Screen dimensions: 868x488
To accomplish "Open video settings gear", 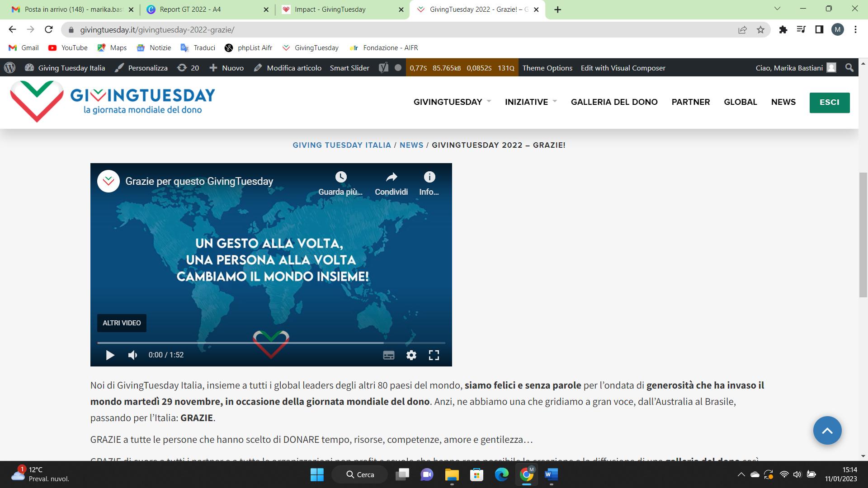I will (x=411, y=355).
